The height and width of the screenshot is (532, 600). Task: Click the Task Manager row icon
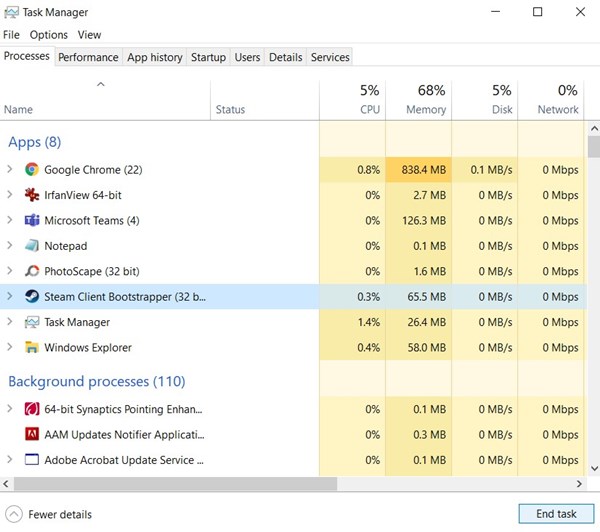click(32, 322)
